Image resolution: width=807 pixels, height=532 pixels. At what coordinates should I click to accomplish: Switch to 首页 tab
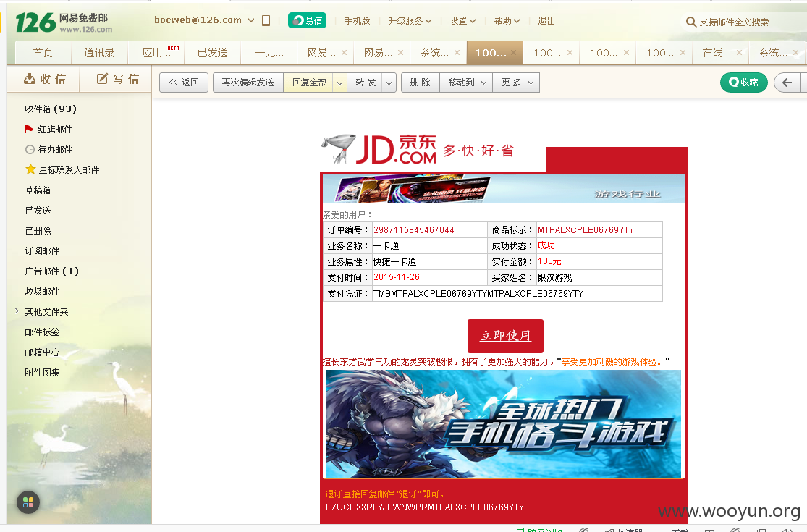click(43, 53)
